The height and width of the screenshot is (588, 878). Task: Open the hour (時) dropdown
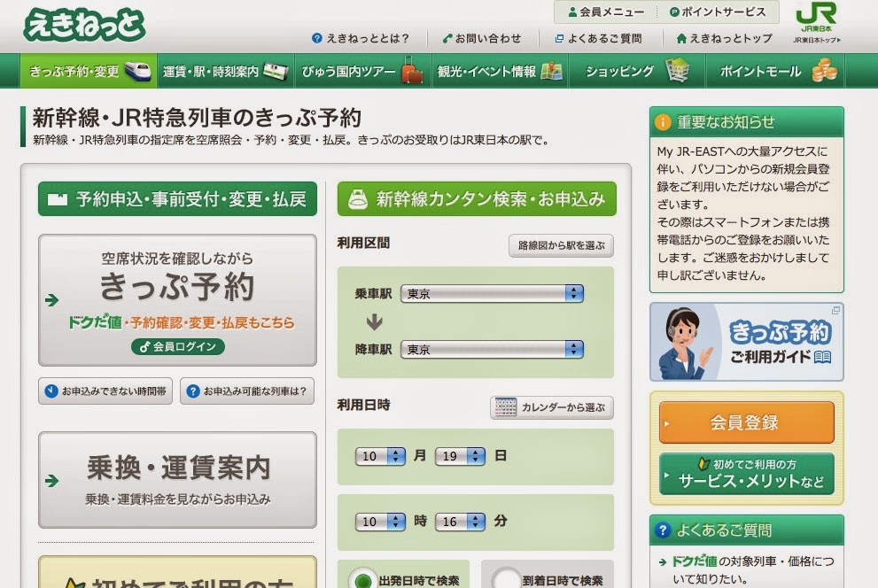pyautogui.click(x=380, y=522)
